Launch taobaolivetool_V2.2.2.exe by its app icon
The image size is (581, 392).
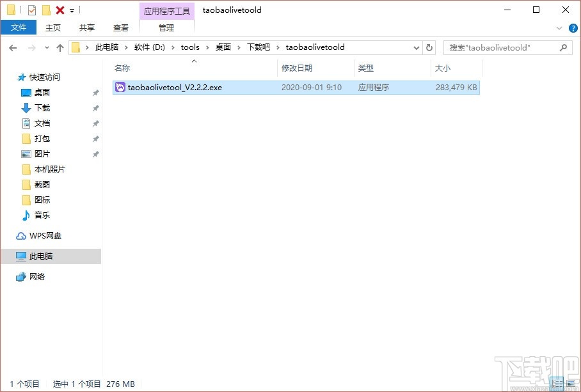(120, 87)
